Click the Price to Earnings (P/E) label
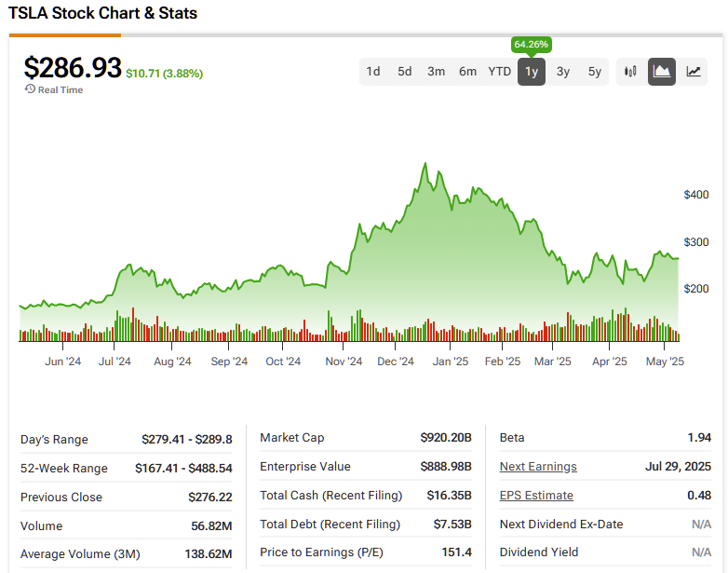Screen dimensions: 728x573 coord(321,552)
